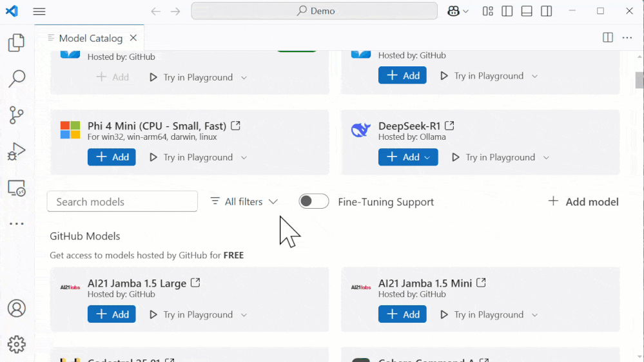Expand AI21 Jamba 1.5 Mini playground chevron
644x362 pixels.
click(535, 315)
